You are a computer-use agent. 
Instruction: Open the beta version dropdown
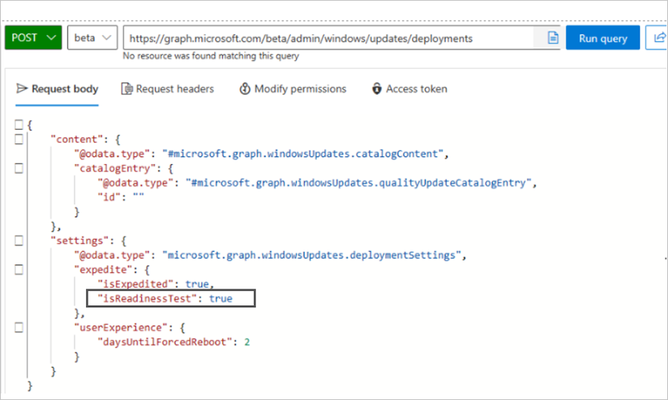pos(92,37)
